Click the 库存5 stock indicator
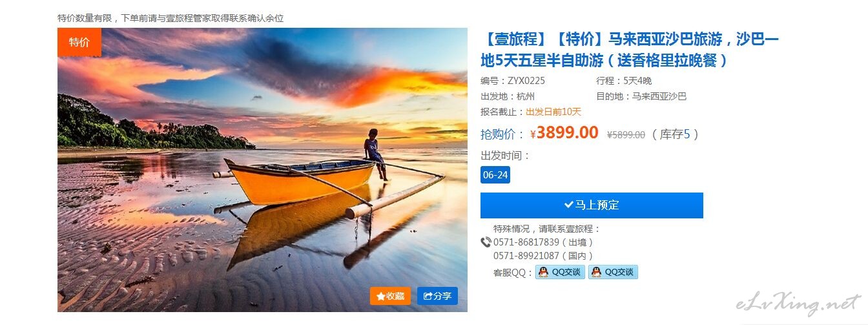Image resolution: width=868 pixels, height=325 pixels. coord(675,134)
